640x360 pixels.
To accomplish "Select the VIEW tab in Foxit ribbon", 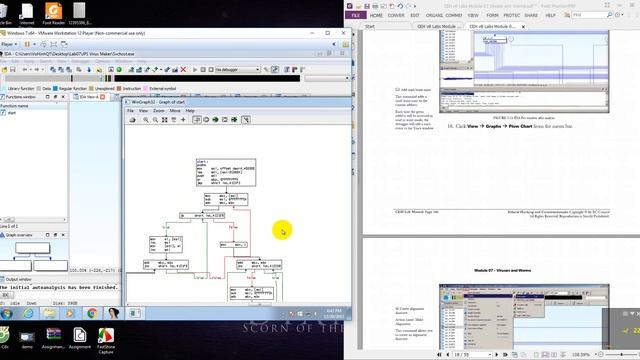I will click(473, 15).
